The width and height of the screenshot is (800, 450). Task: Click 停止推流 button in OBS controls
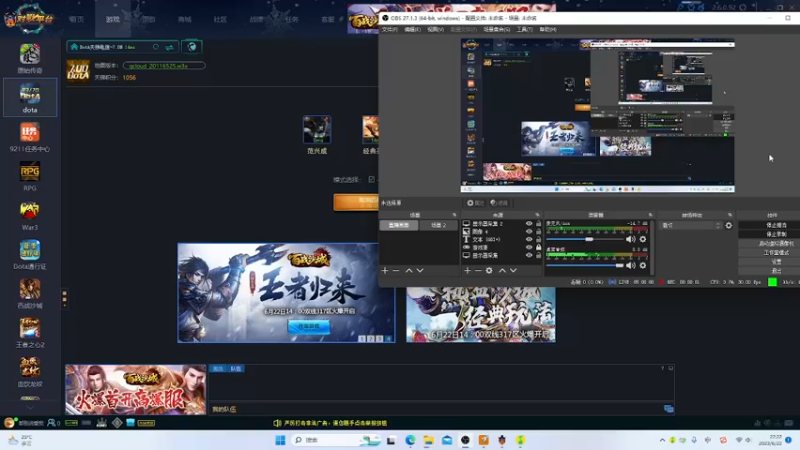click(x=776, y=225)
